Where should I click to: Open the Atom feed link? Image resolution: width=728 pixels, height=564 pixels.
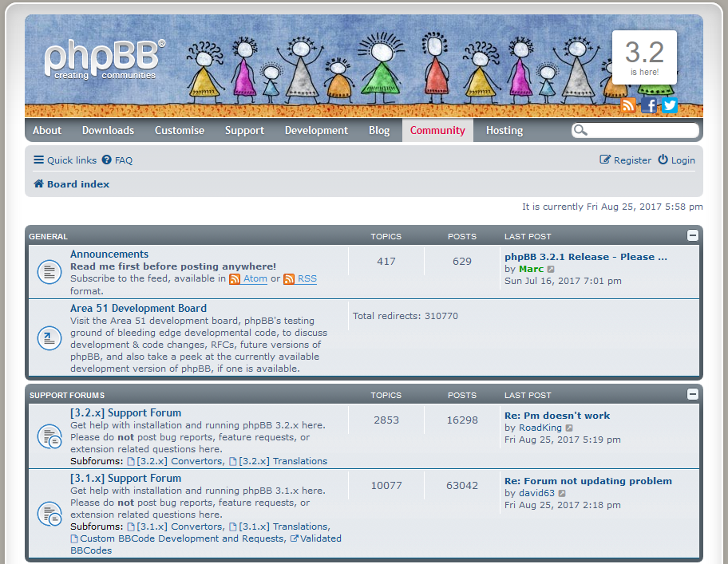(x=255, y=278)
